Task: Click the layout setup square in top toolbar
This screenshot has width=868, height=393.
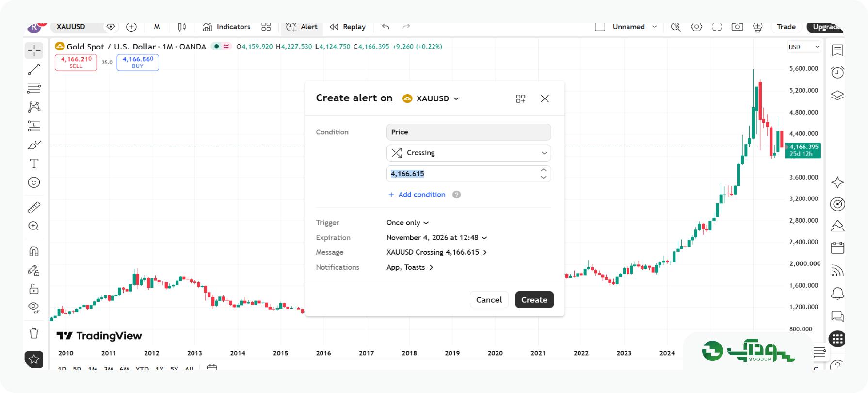Action: (x=600, y=27)
